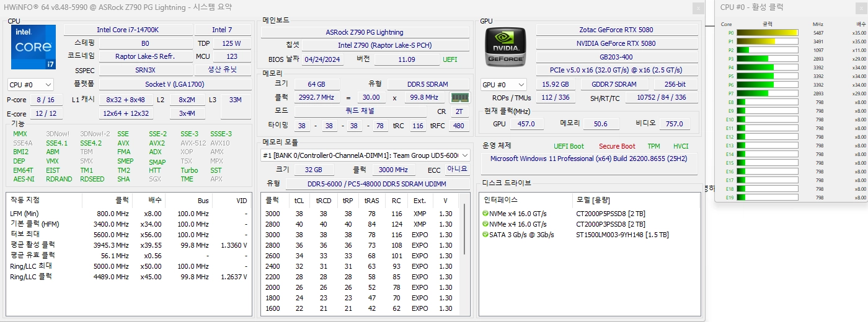Click the E19 core clock bar
This screenshot has width=868, height=322.
pyautogui.click(x=767, y=198)
